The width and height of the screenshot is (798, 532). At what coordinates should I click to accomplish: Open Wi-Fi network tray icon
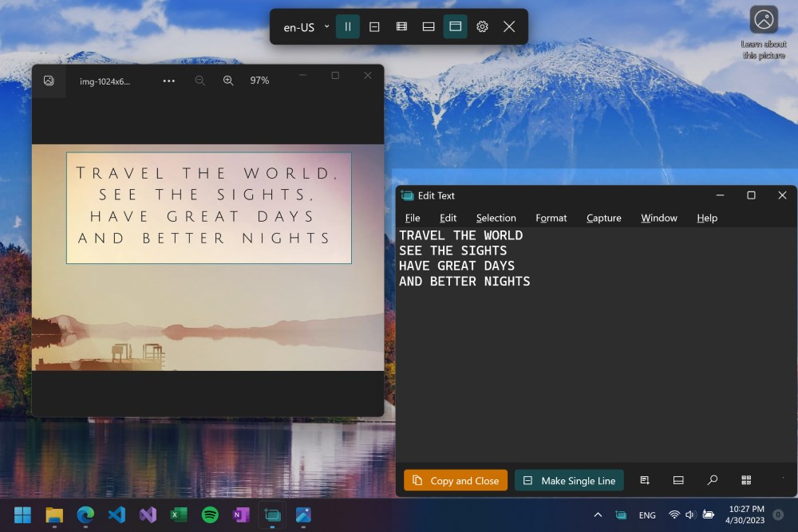pyautogui.click(x=674, y=514)
